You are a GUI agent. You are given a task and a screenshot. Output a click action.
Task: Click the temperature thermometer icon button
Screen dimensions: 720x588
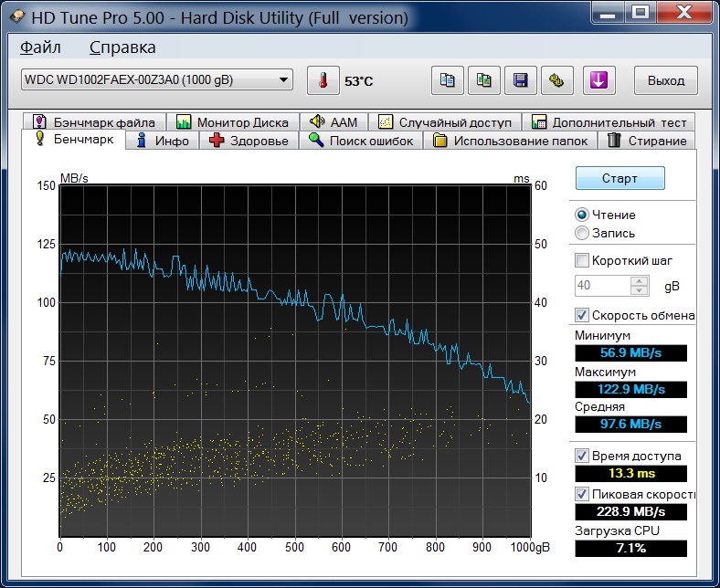point(323,80)
